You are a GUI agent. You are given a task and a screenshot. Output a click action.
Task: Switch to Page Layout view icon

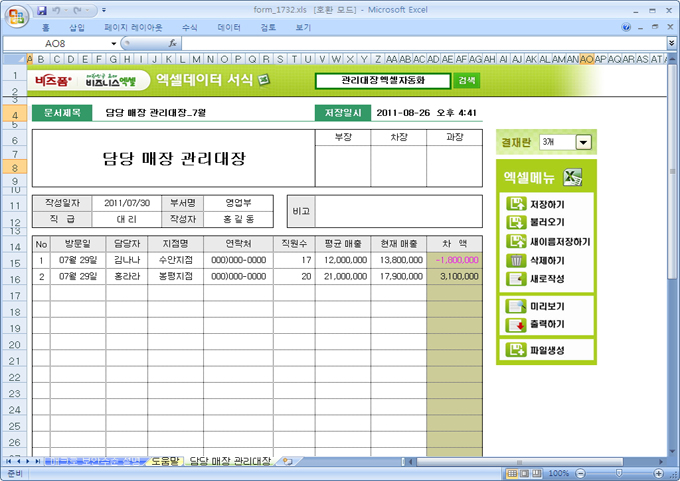(x=524, y=474)
